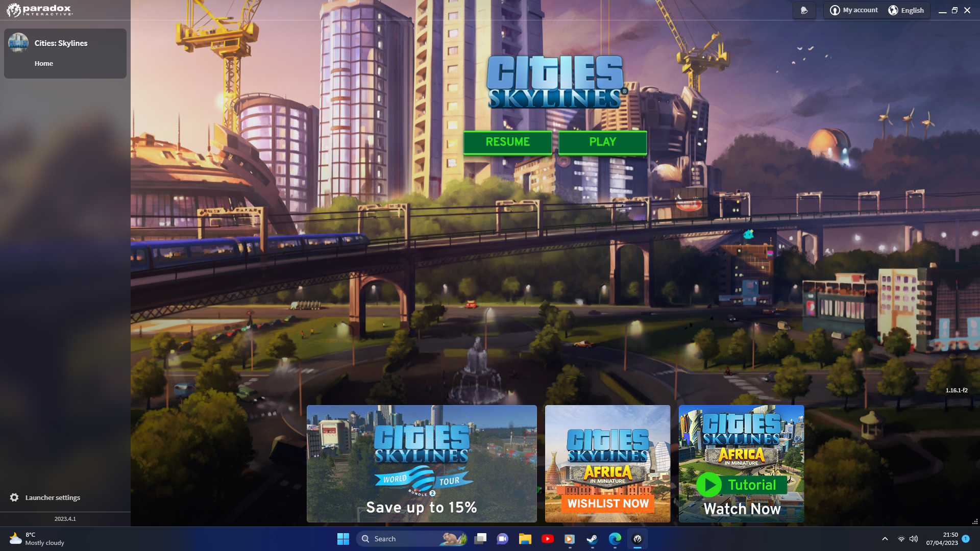Click the Paradox Interactive logo
The height and width of the screenshot is (551, 980).
point(40,10)
